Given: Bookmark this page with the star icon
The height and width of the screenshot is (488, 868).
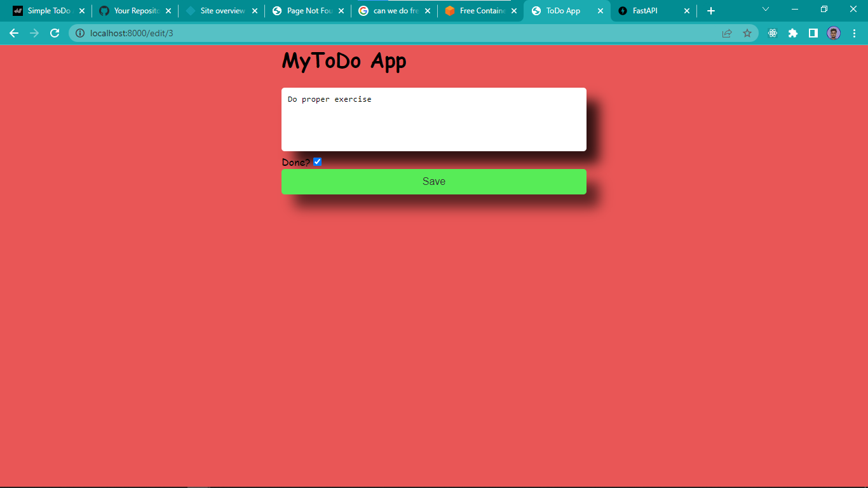Looking at the screenshot, I should click(747, 32).
